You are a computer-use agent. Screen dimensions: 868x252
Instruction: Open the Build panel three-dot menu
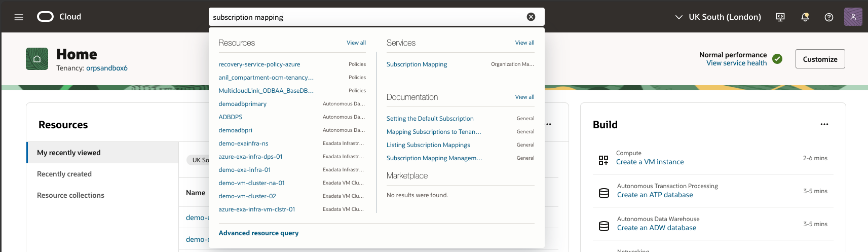pos(824,124)
